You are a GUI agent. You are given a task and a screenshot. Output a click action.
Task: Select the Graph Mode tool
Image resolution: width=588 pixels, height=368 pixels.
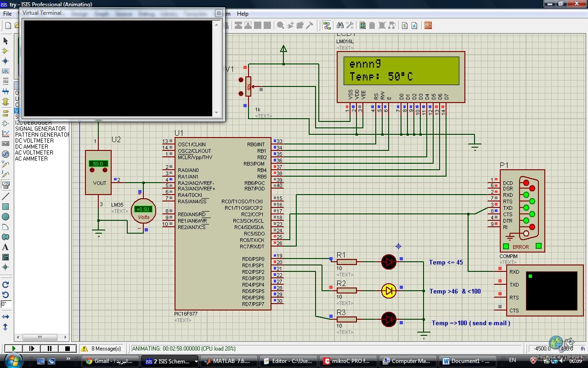[6, 133]
